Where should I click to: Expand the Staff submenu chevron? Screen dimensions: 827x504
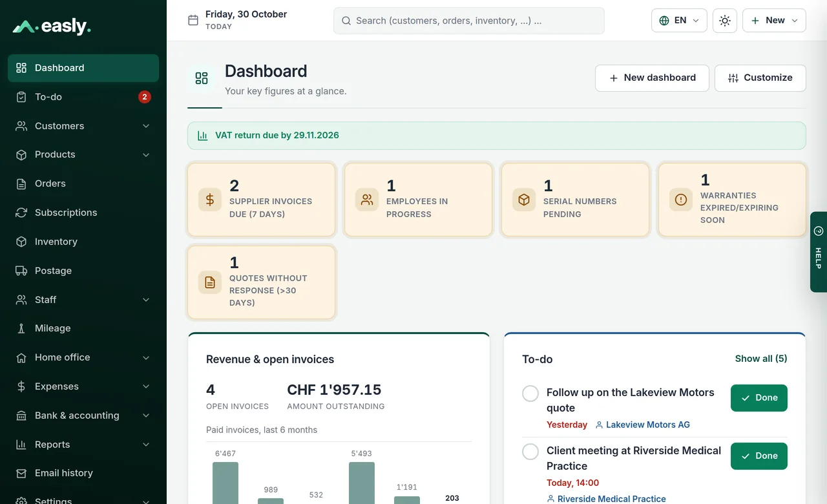[x=146, y=300]
